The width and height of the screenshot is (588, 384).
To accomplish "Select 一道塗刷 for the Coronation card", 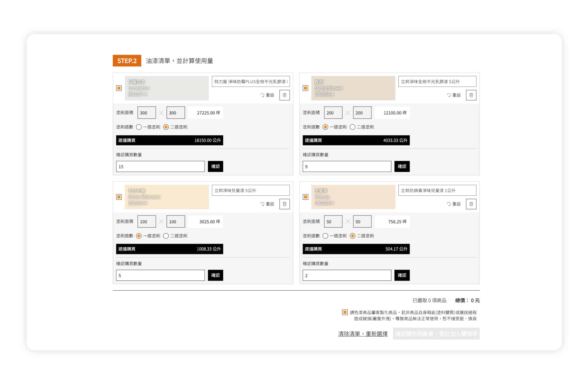I will 139,127.
